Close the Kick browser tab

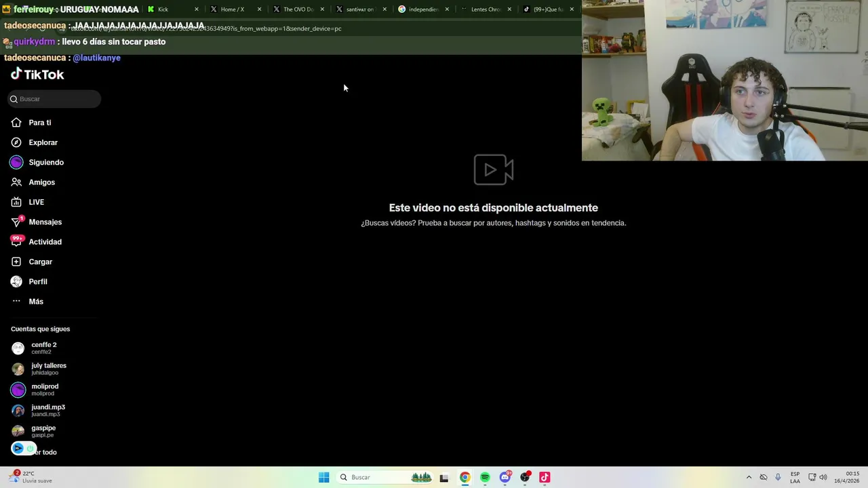pos(197,9)
